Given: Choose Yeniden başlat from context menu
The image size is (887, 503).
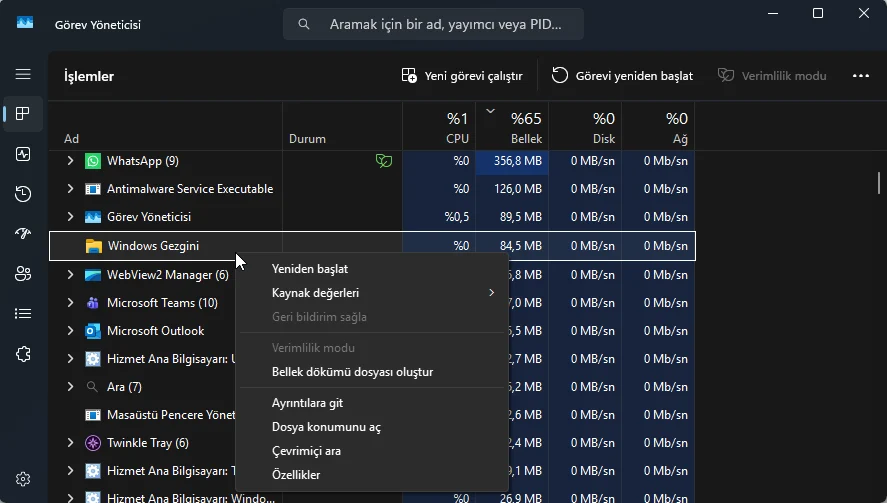Looking at the screenshot, I should point(371,269).
